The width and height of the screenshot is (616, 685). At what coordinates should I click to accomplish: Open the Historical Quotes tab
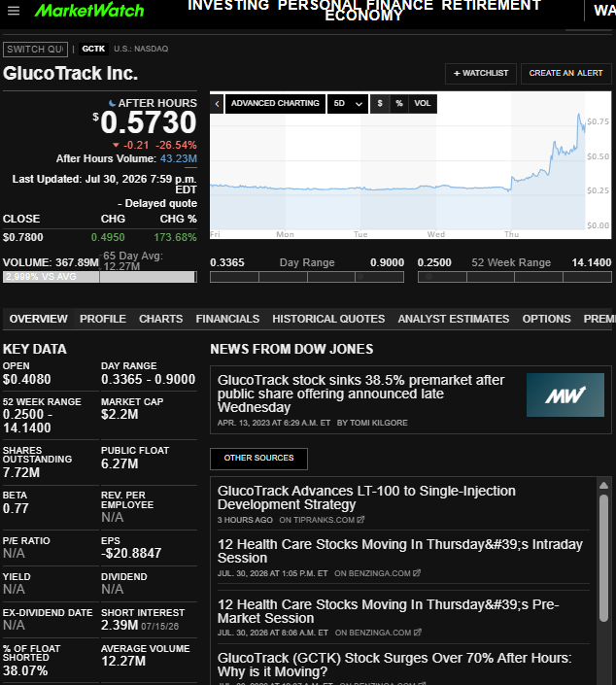328,319
